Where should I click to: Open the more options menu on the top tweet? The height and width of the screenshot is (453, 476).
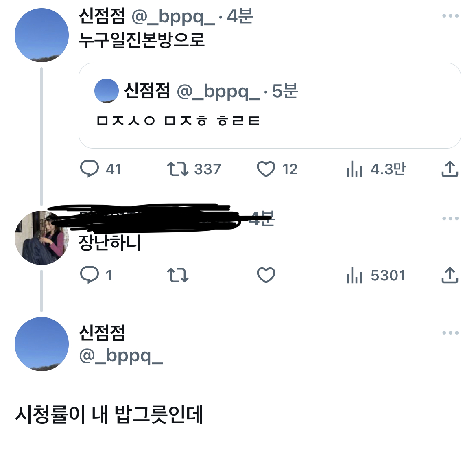pyautogui.click(x=450, y=15)
